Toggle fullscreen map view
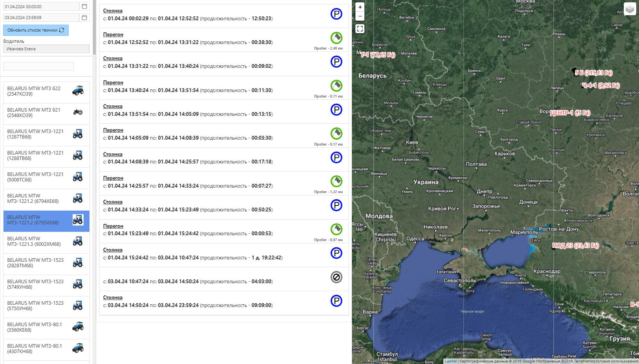Viewport: 639px width, 364px height. 360,28
